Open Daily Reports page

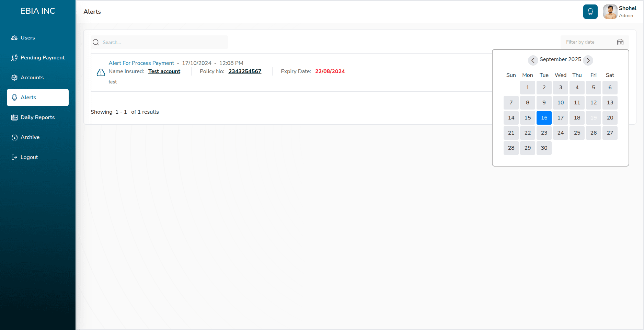pos(38,117)
